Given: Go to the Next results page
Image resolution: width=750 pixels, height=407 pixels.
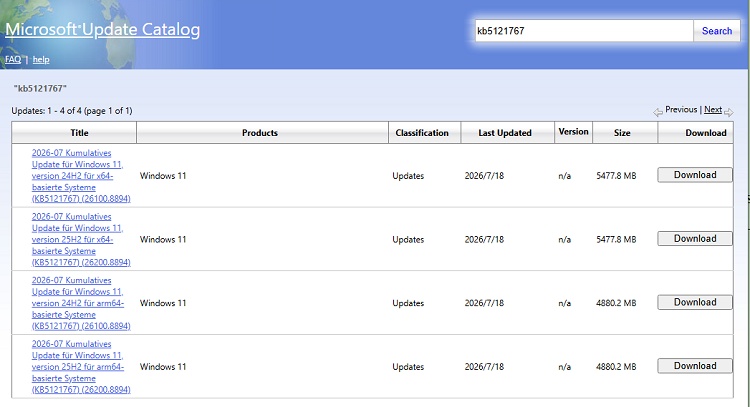Looking at the screenshot, I should (x=713, y=110).
